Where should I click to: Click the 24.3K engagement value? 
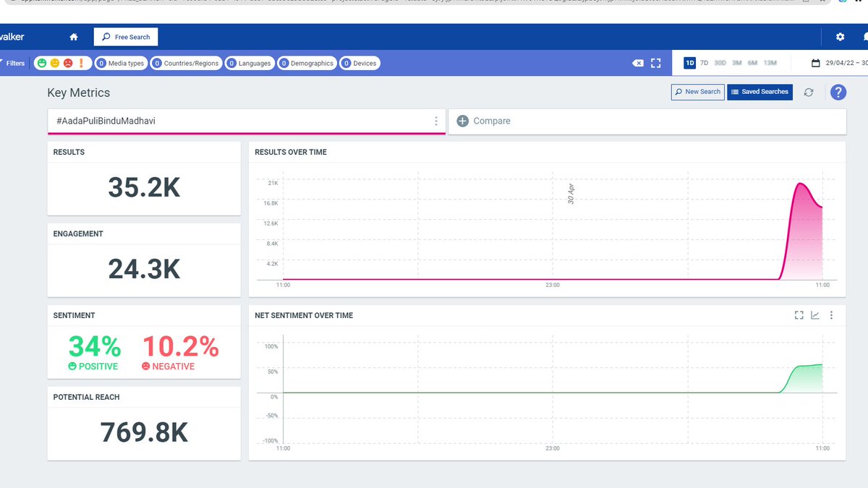pyautogui.click(x=144, y=269)
